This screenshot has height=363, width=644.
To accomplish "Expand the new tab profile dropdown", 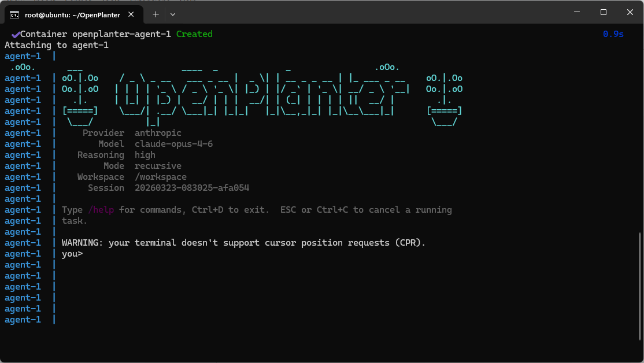I will [173, 13].
